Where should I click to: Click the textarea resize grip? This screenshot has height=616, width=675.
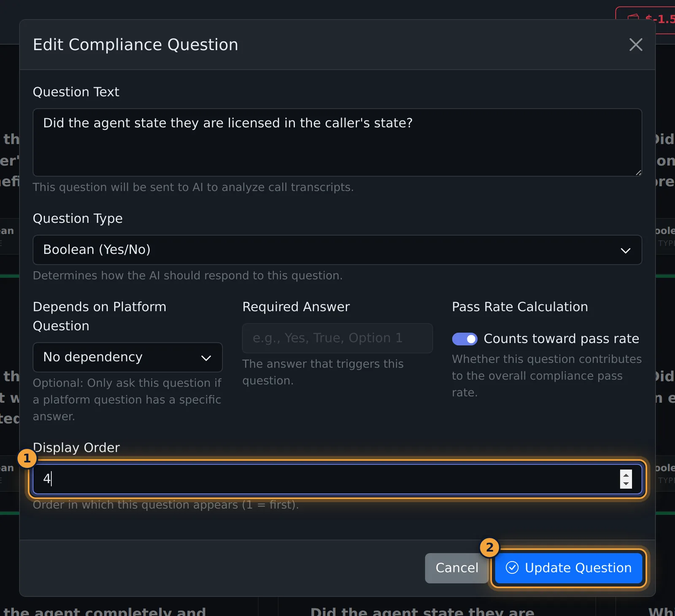638,172
